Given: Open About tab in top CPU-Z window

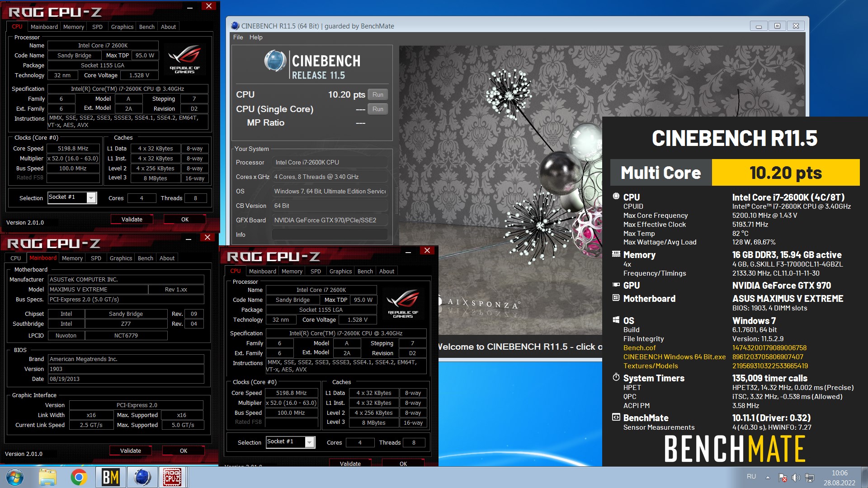Looking at the screenshot, I should (x=168, y=27).
